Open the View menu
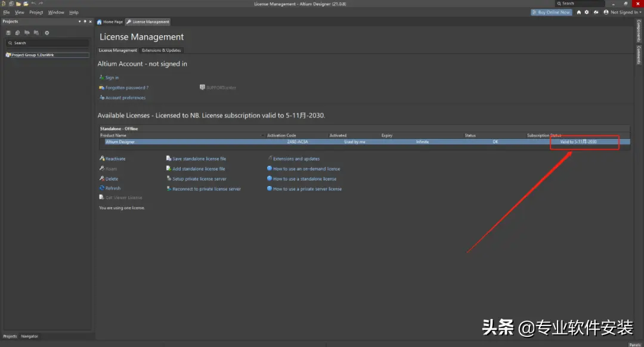The image size is (644, 347). pos(19,13)
